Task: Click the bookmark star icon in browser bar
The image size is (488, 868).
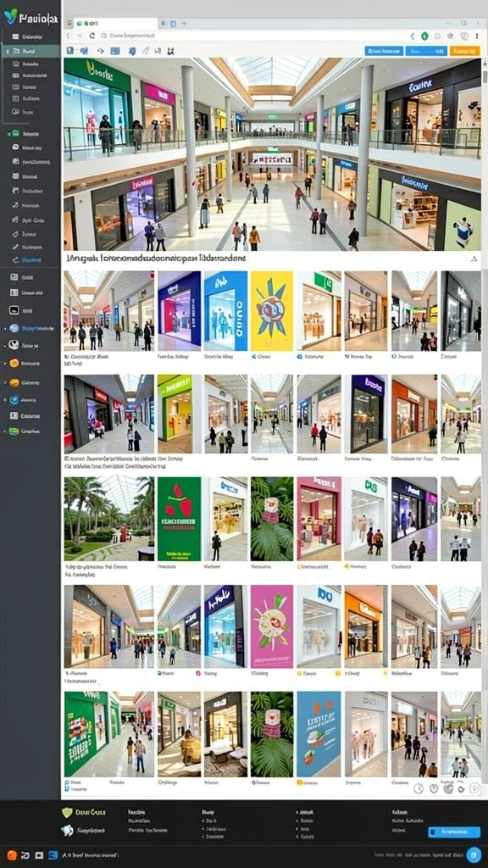Action: point(451,36)
